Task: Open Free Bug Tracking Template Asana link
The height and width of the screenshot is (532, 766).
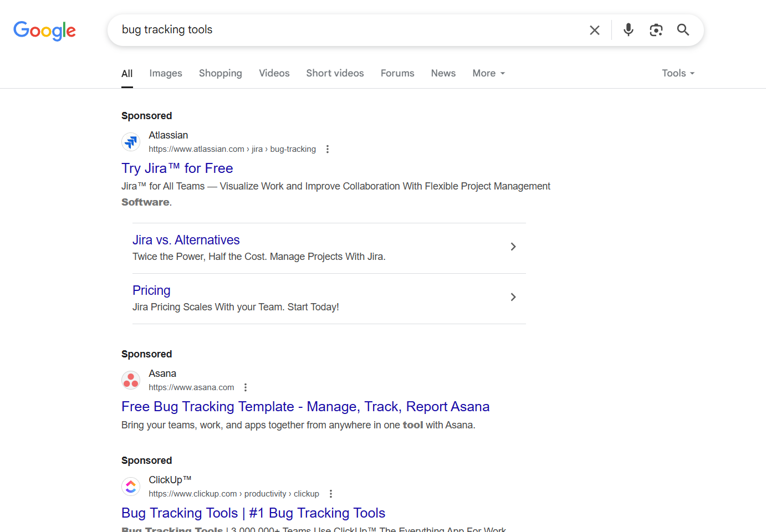Action: [x=305, y=407]
